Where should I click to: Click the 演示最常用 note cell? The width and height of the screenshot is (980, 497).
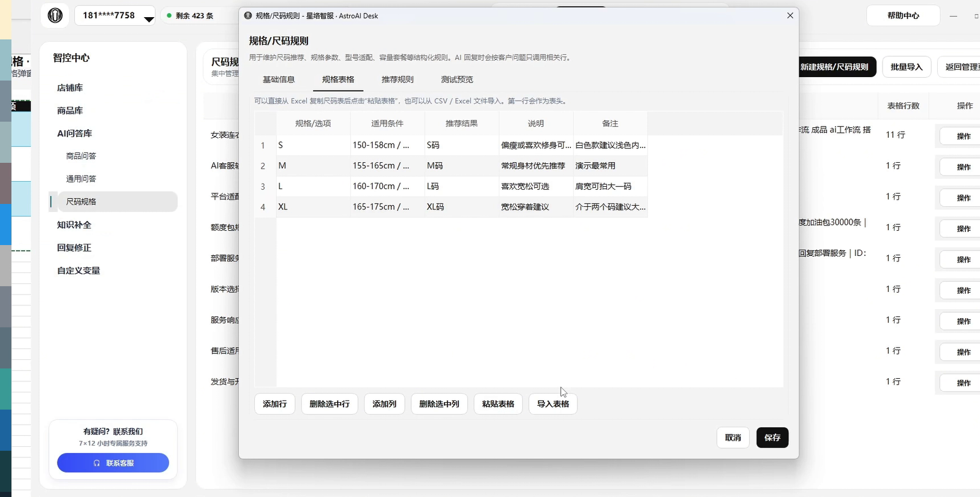pos(610,166)
